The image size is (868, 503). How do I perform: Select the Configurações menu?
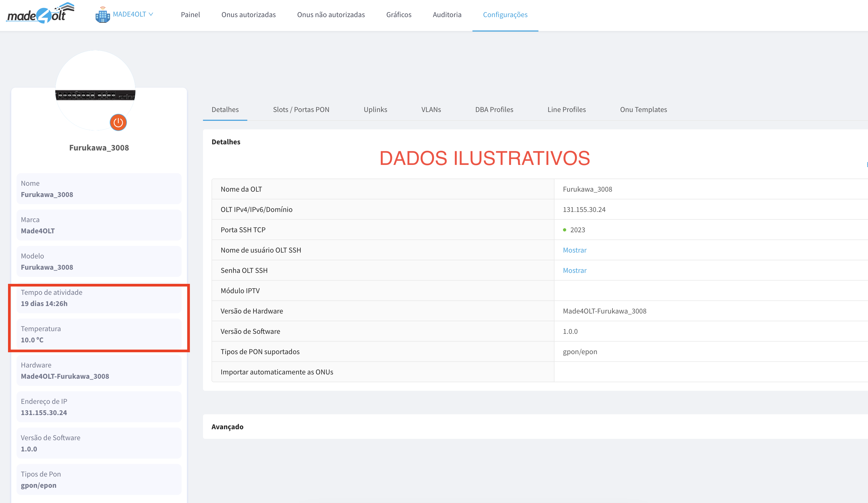tap(505, 14)
